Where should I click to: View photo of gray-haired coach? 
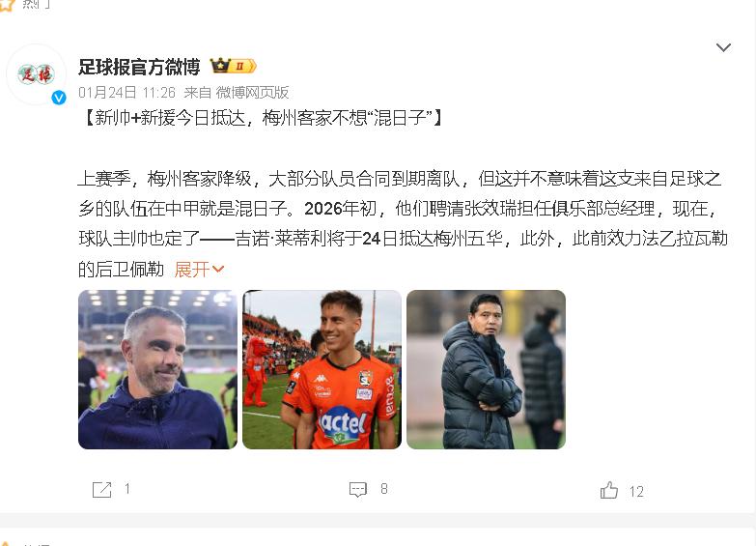[157, 369]
